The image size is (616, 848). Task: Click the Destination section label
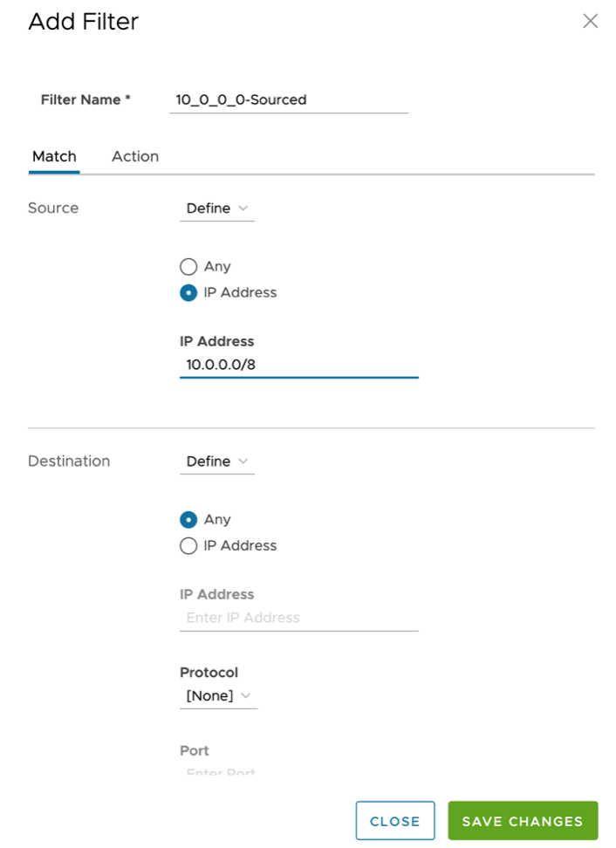69,462
